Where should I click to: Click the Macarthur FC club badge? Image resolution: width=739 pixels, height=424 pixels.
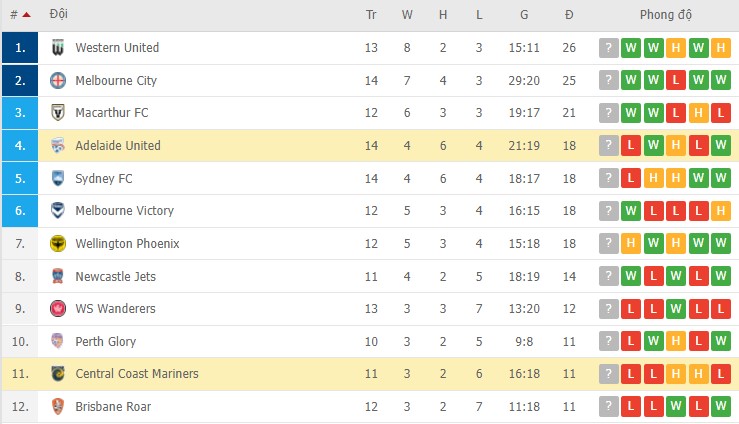coord(58,113)
